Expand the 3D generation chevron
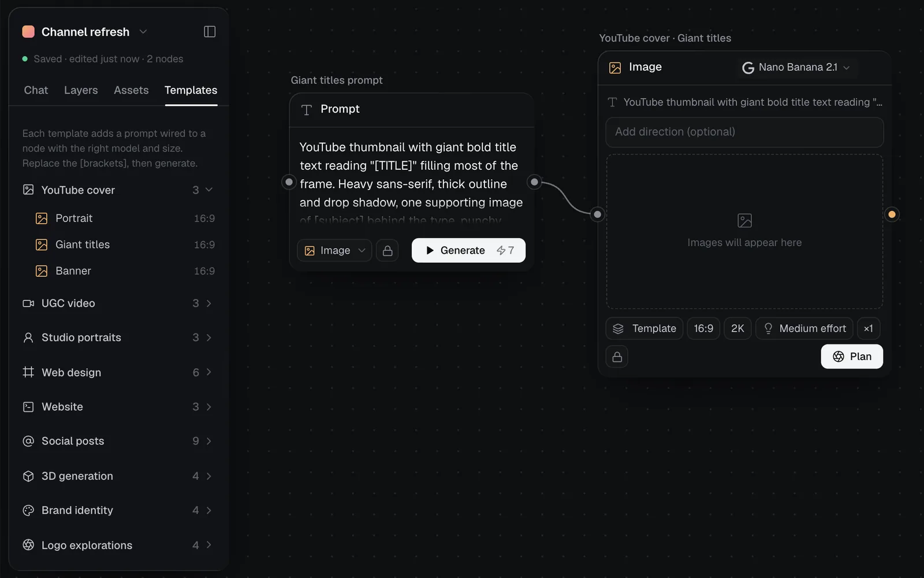Image resolution: width=924 pixels, height=578 pixels. point(209,476)
